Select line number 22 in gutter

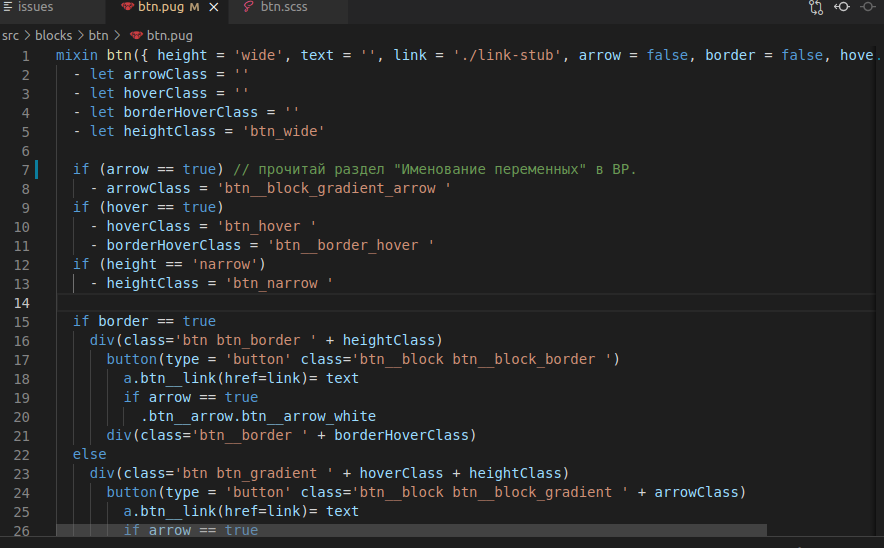coord(22,455)
